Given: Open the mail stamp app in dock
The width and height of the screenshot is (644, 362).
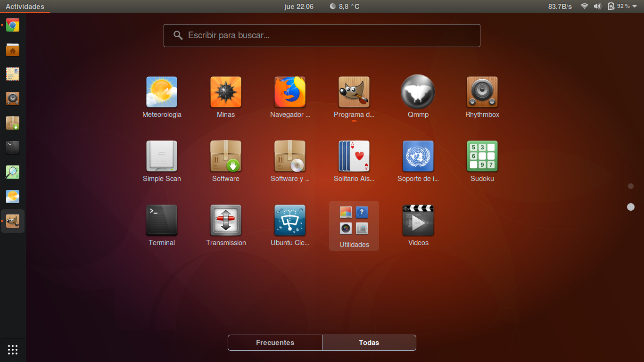Looking at the screenshot, I should (13, 74).
